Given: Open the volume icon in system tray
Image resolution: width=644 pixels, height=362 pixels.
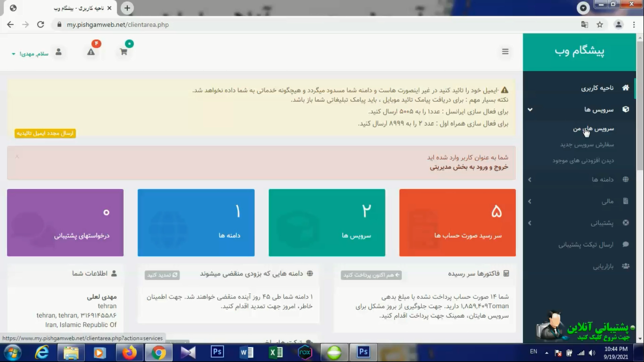Looking at the screenshot, I should 591,353.
